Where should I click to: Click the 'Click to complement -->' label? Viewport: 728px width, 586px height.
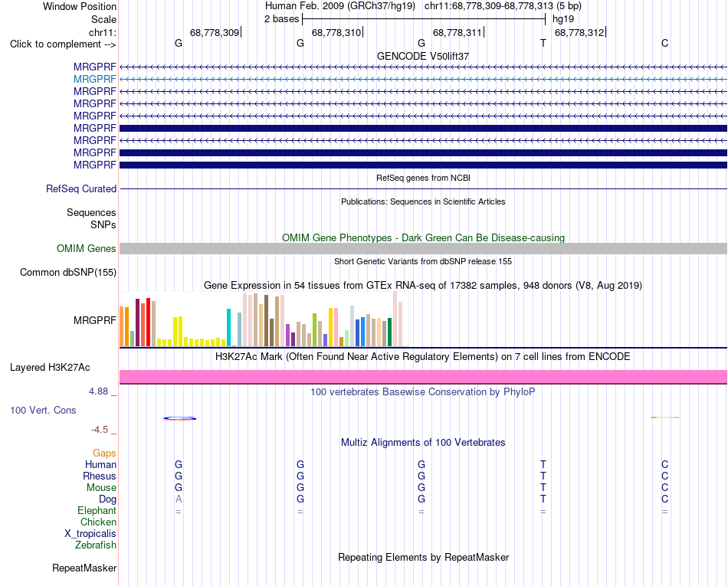pos(63,44)
